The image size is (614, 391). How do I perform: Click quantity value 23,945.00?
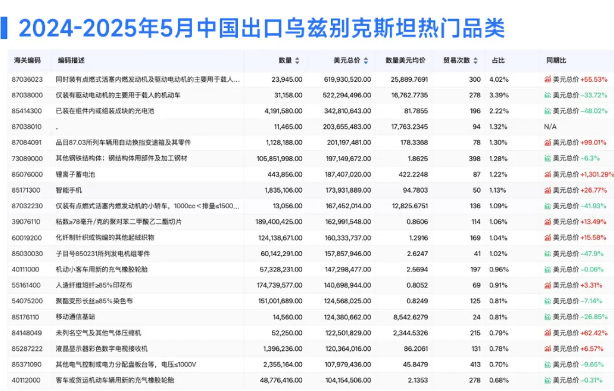coord(287,79)
